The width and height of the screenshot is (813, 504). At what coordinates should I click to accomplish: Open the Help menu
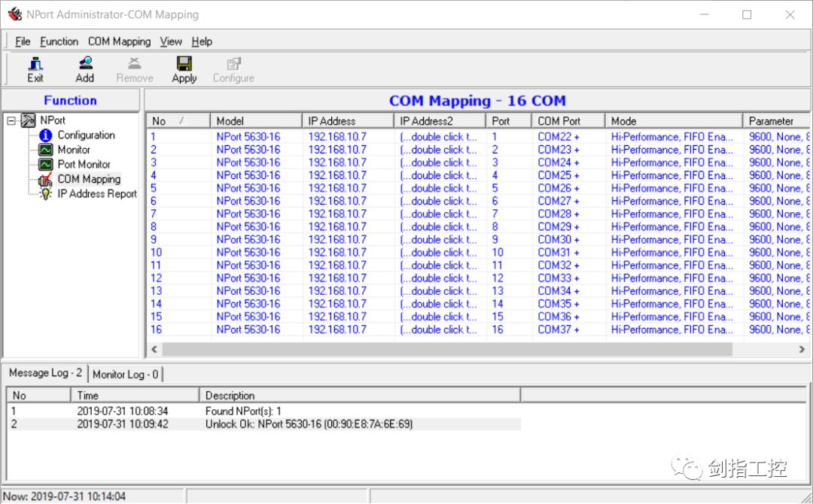tap(202, 41)
